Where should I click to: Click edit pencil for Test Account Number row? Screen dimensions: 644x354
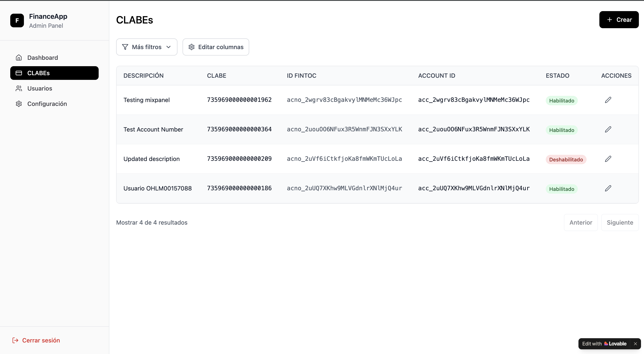tap(608, 130)
